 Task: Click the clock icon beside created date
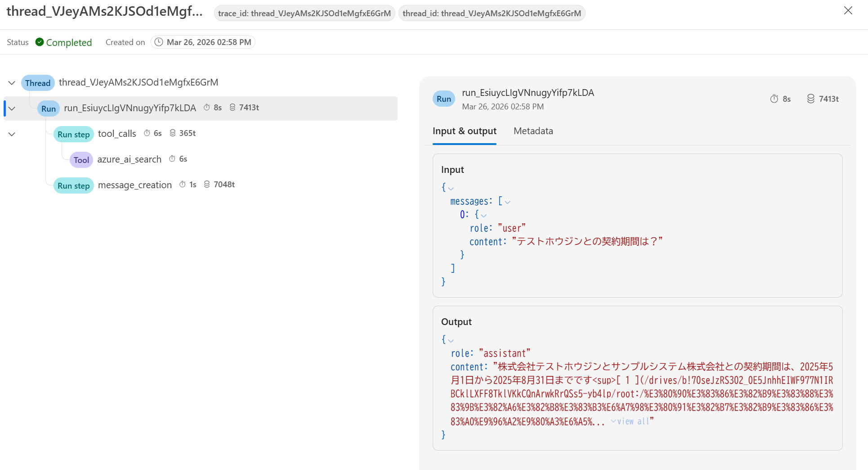tap(159, 42)
